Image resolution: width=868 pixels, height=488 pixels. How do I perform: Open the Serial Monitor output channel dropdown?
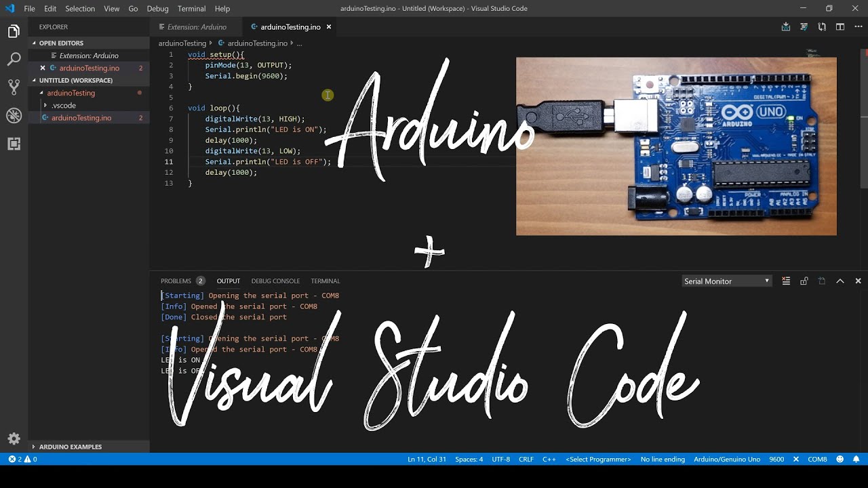727,281
